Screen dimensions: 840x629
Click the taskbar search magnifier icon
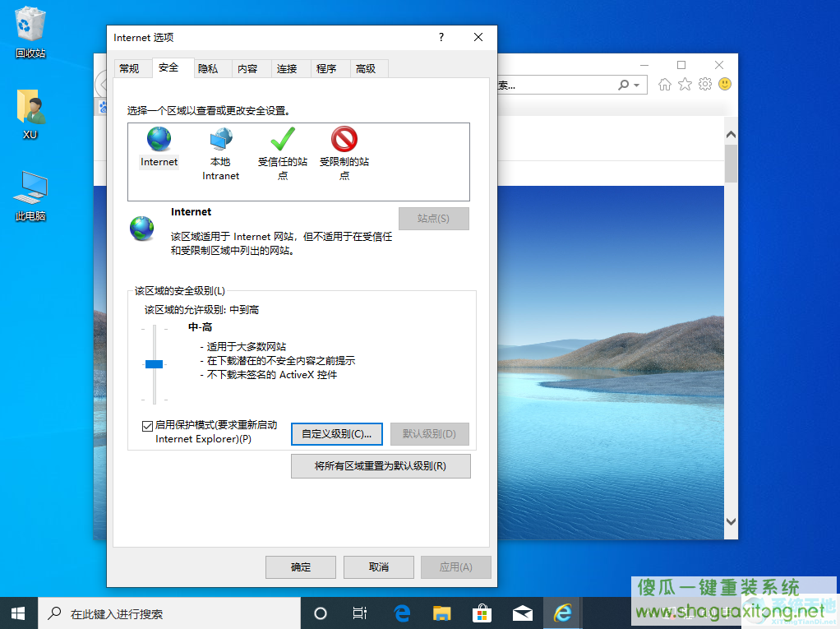(x=54, y=613)
